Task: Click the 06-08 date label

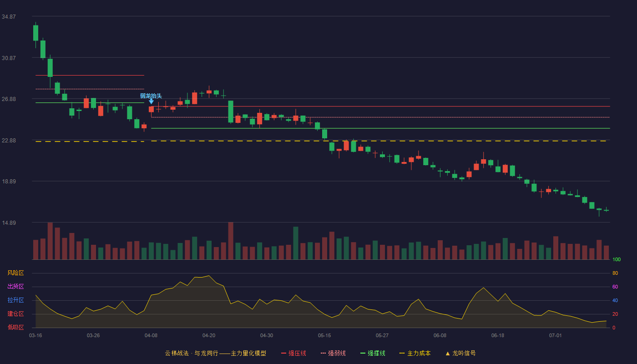Action: 440,335
